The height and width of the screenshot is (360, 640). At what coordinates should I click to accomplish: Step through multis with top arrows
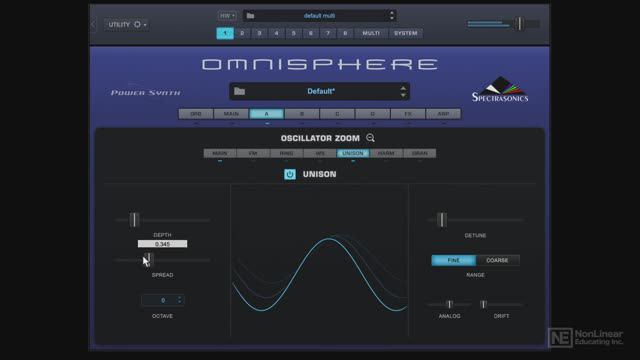coord(392,16)
